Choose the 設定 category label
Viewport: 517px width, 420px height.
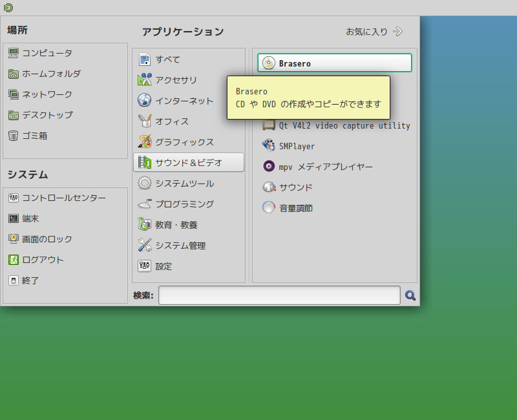(x=164, y=266)
